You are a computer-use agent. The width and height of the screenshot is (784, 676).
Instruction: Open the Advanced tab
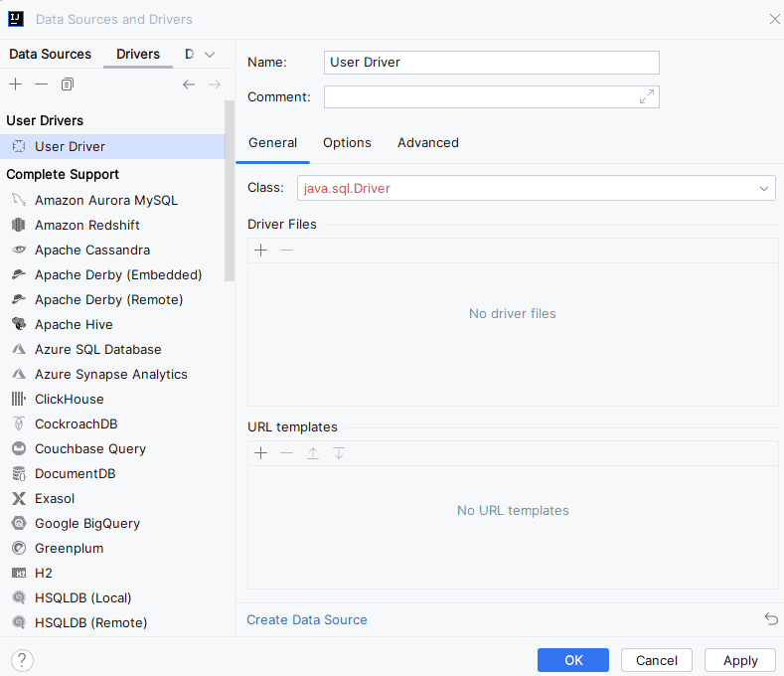point(428,143)
